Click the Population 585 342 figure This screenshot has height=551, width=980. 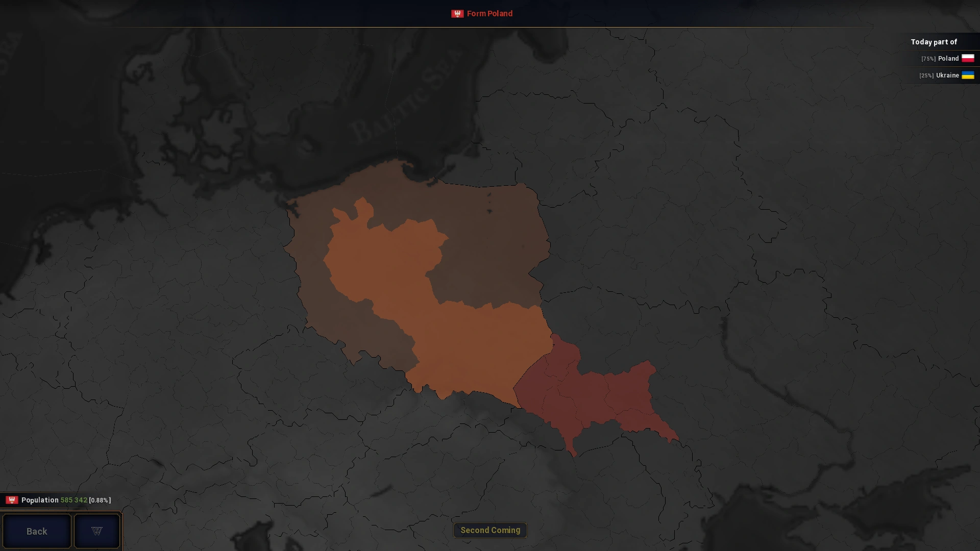point(73,500)
